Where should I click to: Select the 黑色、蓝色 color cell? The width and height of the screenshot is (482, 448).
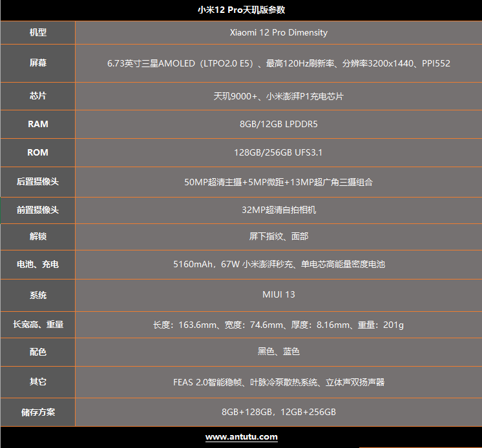[278, 352]
